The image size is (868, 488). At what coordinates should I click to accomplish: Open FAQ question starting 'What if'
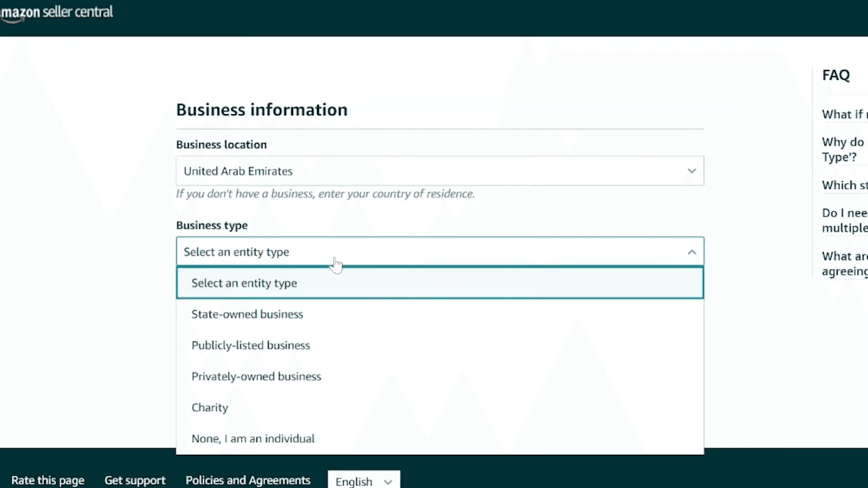(x=844, y=115)
